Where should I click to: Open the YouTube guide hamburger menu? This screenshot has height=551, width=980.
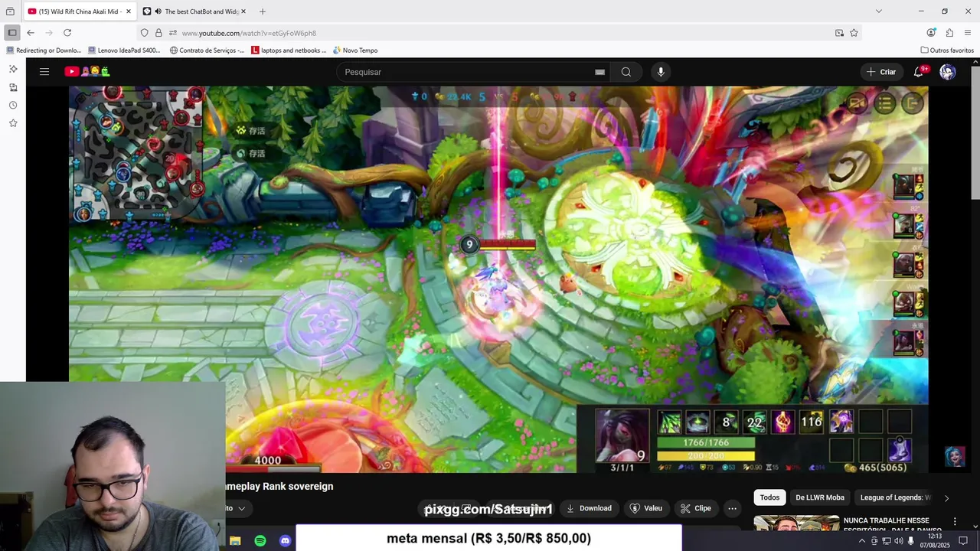(44, 72)
